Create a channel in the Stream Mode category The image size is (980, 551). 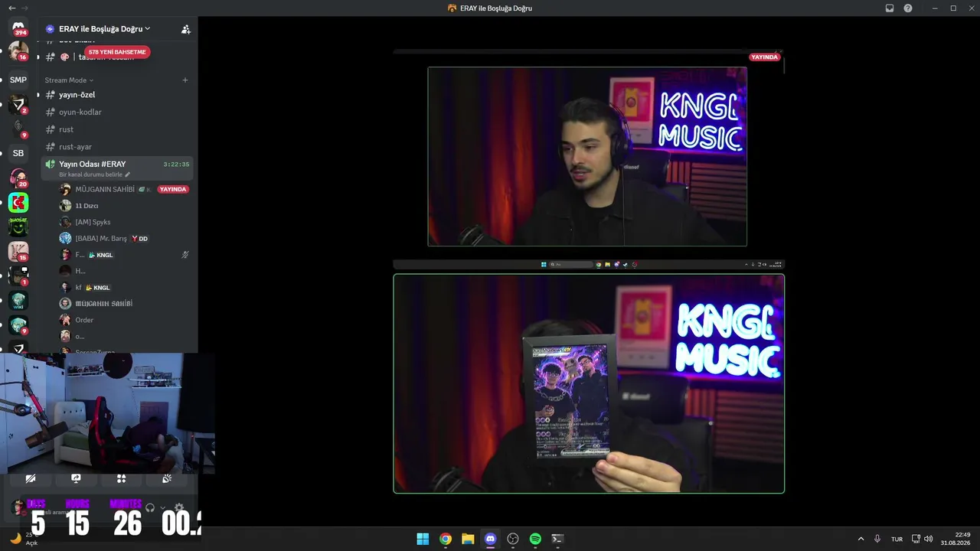185,80
